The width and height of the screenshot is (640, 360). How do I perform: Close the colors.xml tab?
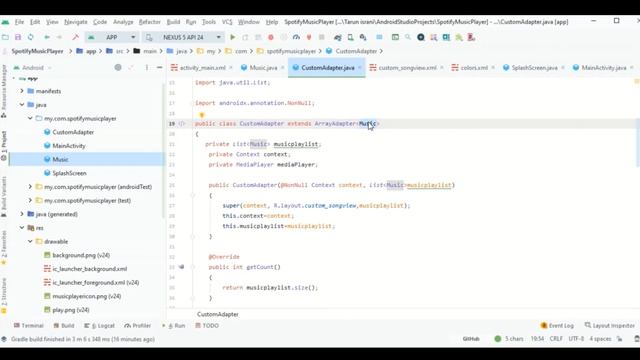point(493,68)
